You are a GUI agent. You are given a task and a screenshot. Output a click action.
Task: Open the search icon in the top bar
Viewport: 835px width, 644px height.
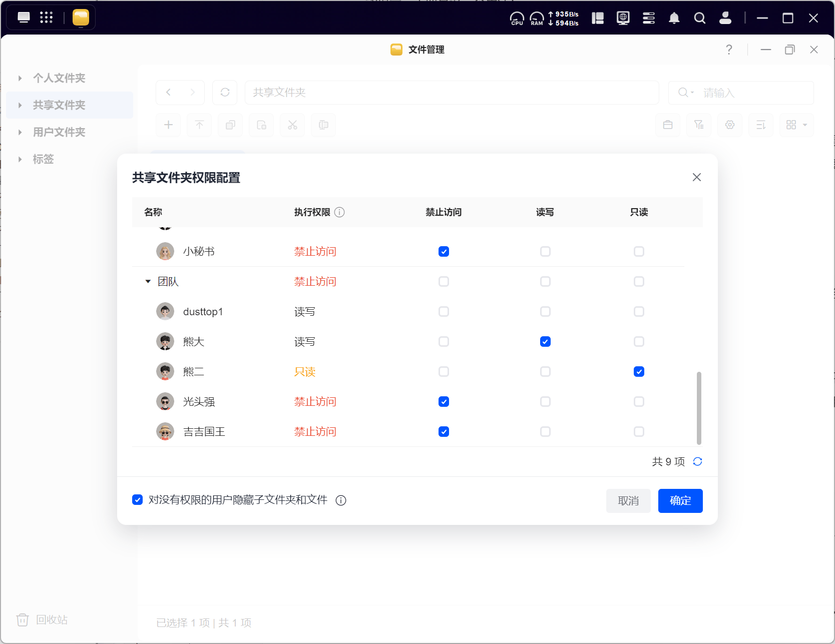[699, 19]
